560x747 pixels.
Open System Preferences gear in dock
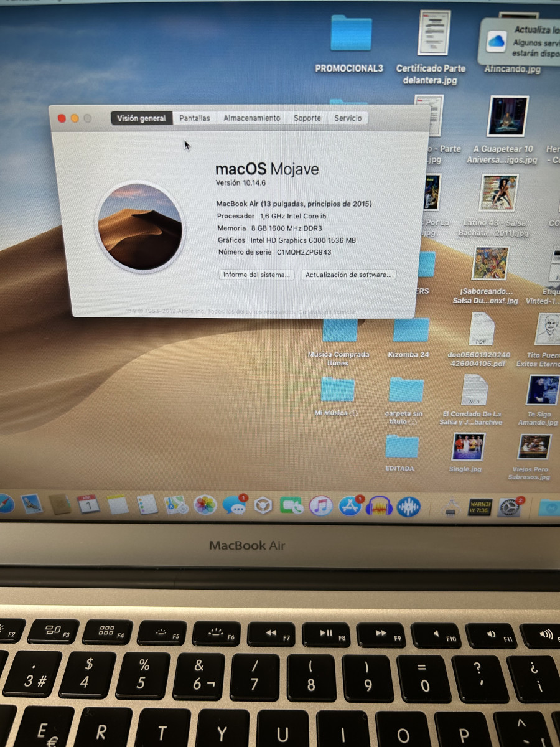[510, 507]
